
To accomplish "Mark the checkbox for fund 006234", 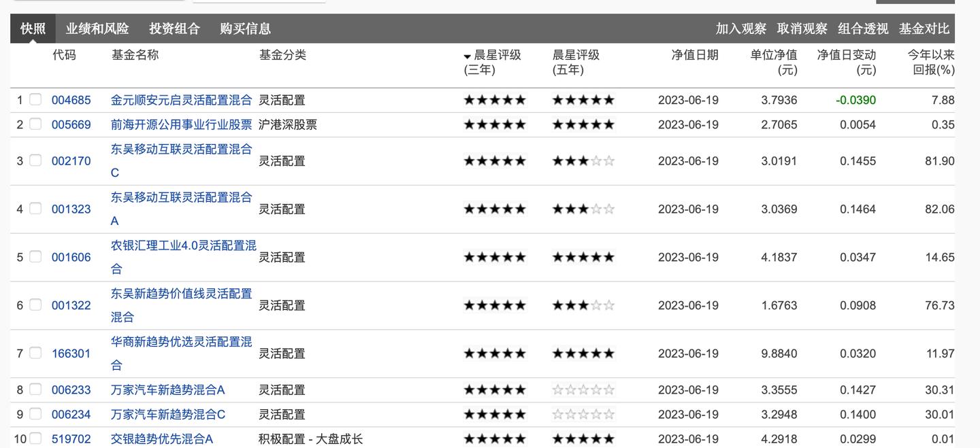I will (x=35, y=413).
